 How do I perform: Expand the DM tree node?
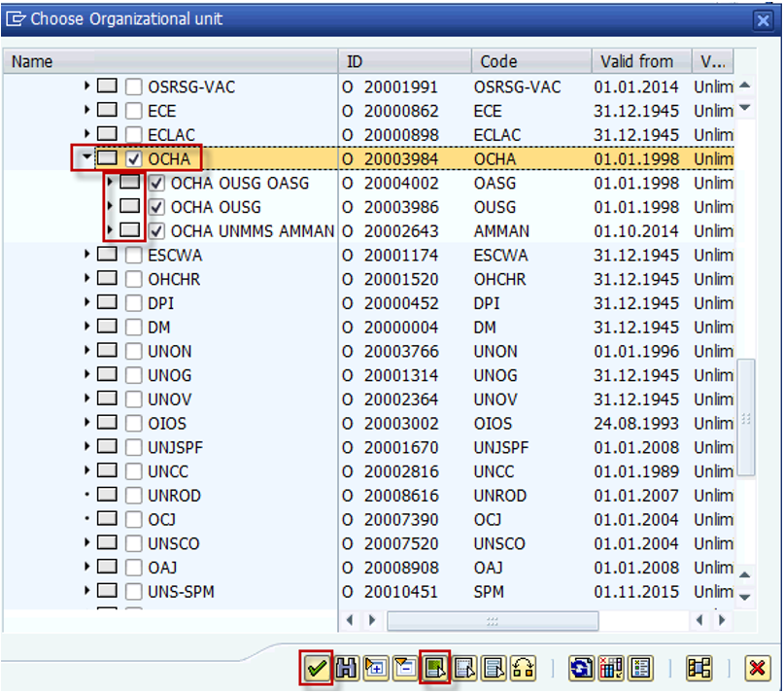coord(87,326)
